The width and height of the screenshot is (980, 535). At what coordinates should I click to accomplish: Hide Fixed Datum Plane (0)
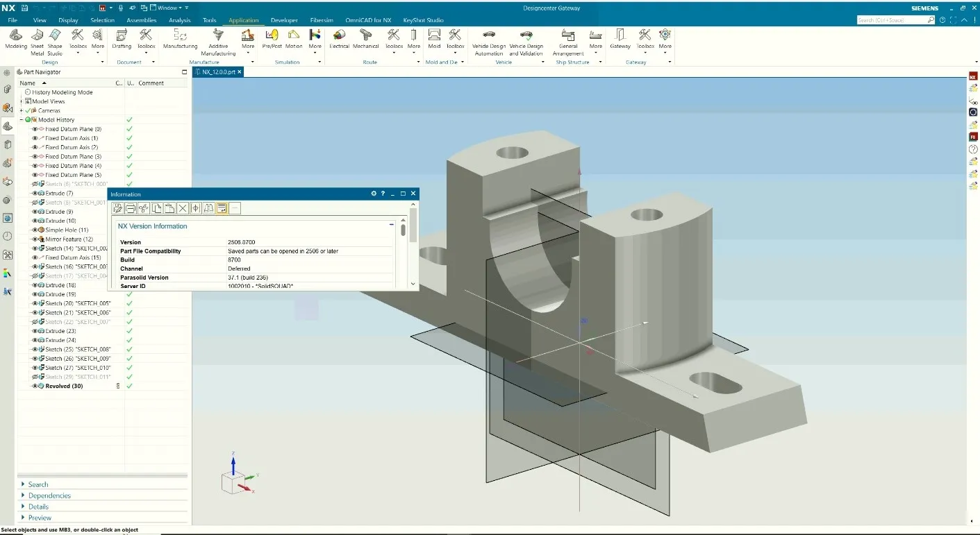click(35, 129)
